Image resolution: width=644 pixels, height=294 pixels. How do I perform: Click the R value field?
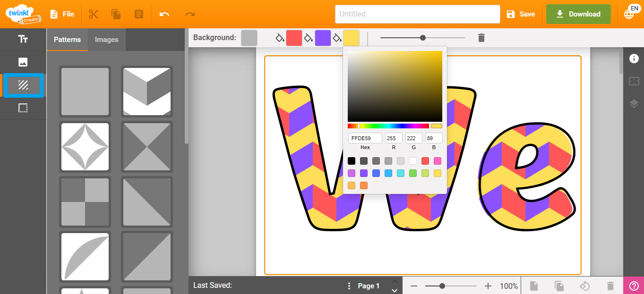(394, 138)
